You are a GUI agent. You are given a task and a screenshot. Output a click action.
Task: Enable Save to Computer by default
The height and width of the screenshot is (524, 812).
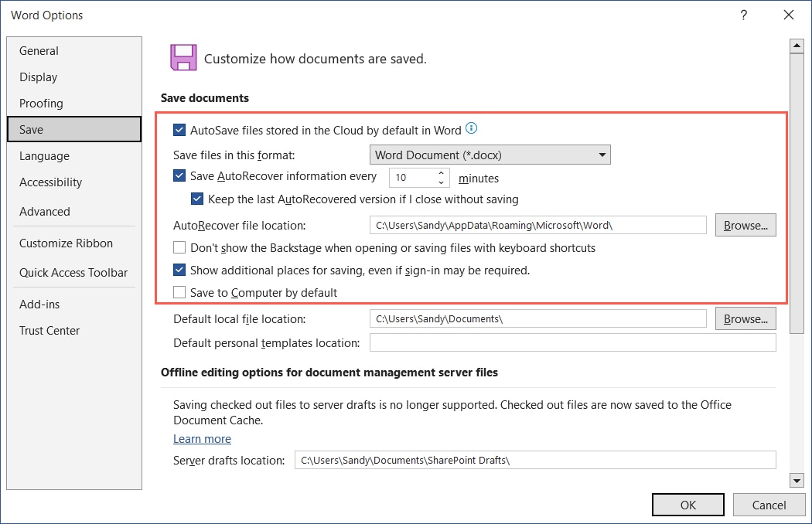[179, 292]
